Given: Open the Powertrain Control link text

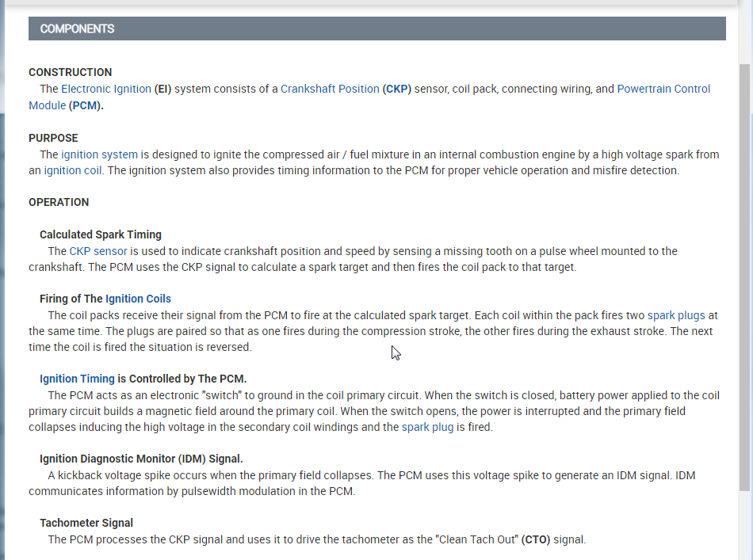Looking at the screenshot, I should tap(663, 89).
